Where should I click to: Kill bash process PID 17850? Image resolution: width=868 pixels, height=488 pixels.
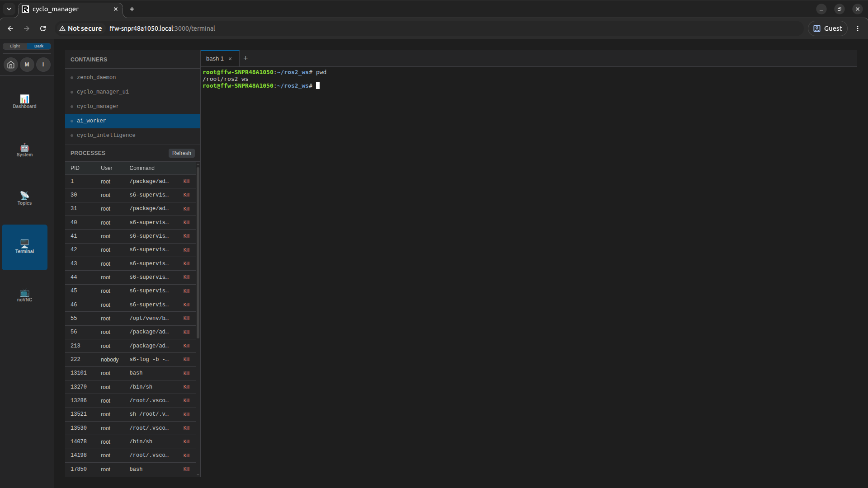pyautogui.click(x=186, y=469)
